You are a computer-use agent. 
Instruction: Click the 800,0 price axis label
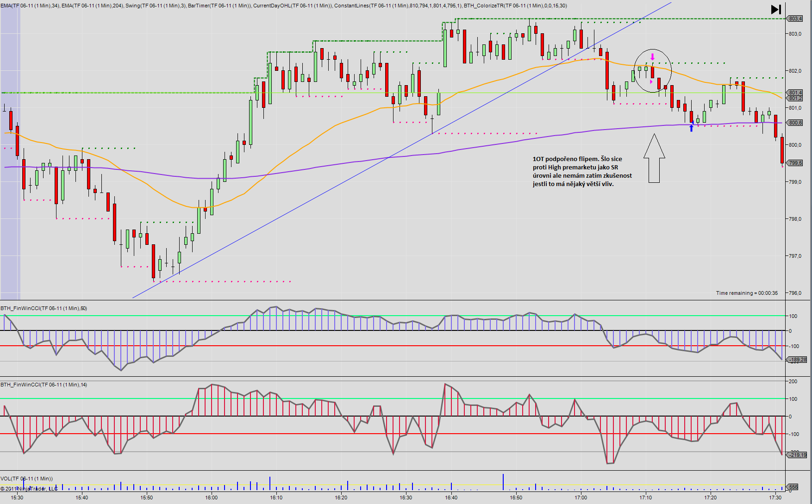click(795, 145)
